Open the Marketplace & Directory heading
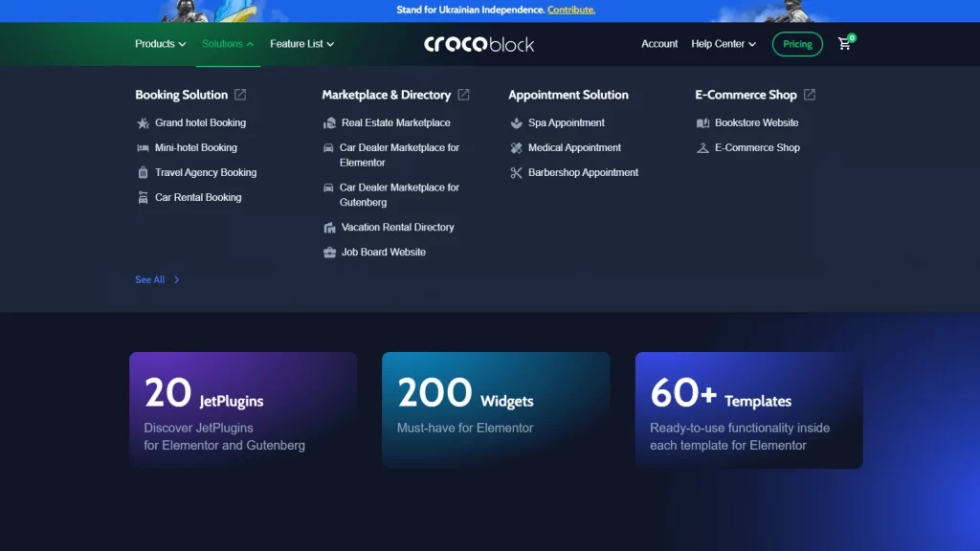The image size is (980, 551). [387, 95]
